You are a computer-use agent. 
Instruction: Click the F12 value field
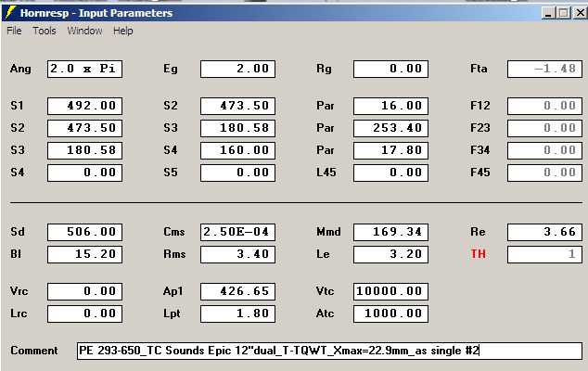(544, 106)
